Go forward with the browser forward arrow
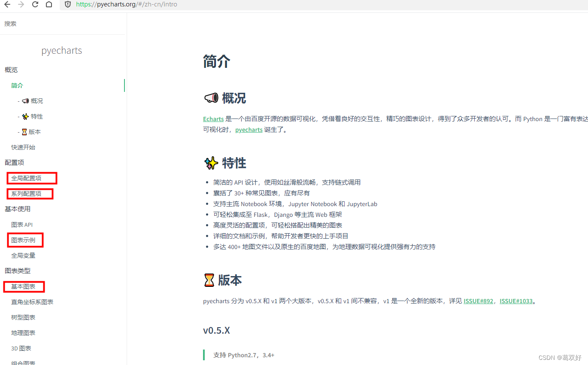Screen dimensions: 588x365 [21, 4]
